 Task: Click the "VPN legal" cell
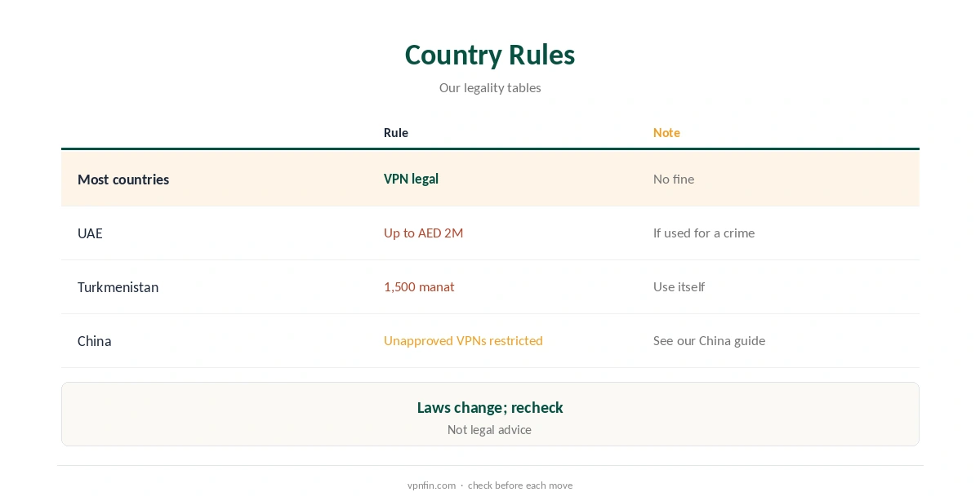point(411,179)
